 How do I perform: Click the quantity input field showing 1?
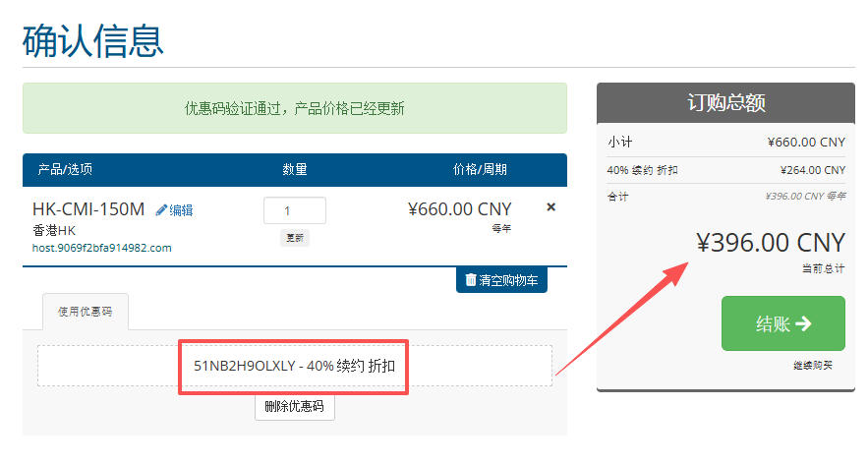point(295,210)
